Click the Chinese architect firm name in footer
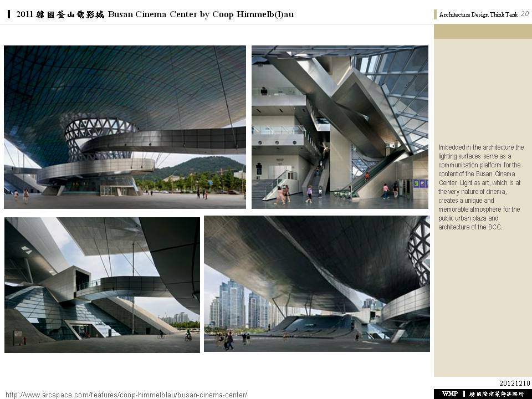Screen dimensions: 532x399 tap(497, 394)
